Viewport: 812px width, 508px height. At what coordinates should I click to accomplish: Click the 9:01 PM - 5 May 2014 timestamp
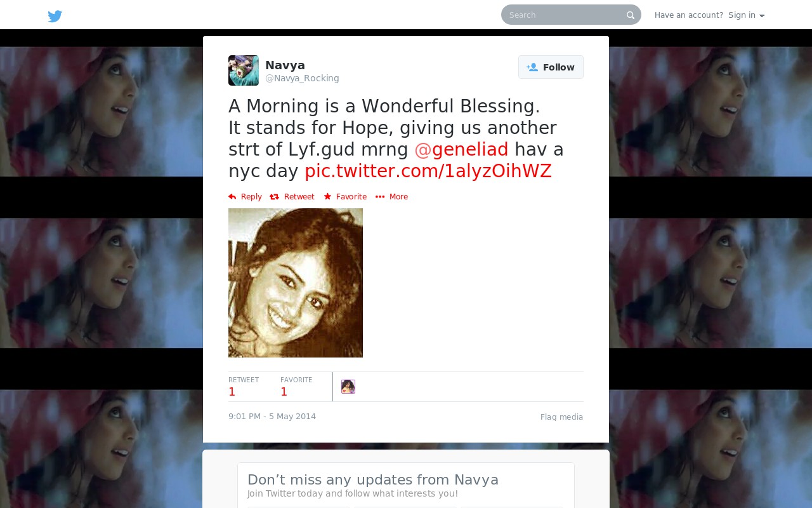(272, 417)
